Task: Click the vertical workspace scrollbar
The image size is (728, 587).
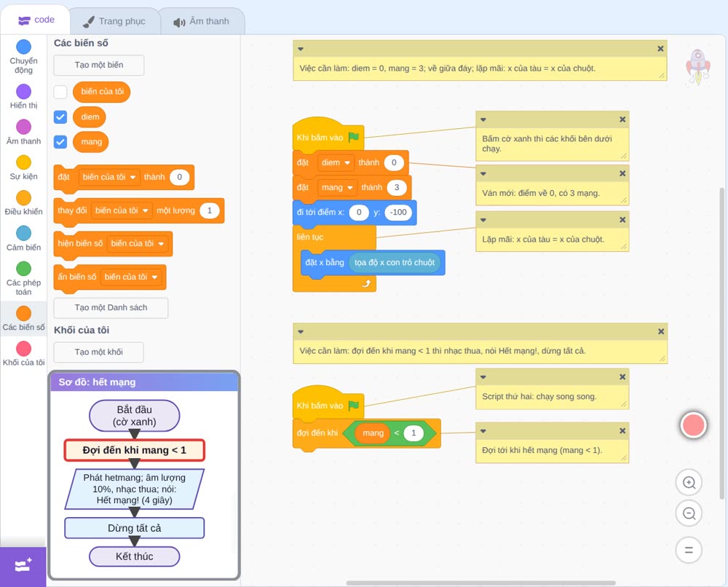Action: point(721,344)
